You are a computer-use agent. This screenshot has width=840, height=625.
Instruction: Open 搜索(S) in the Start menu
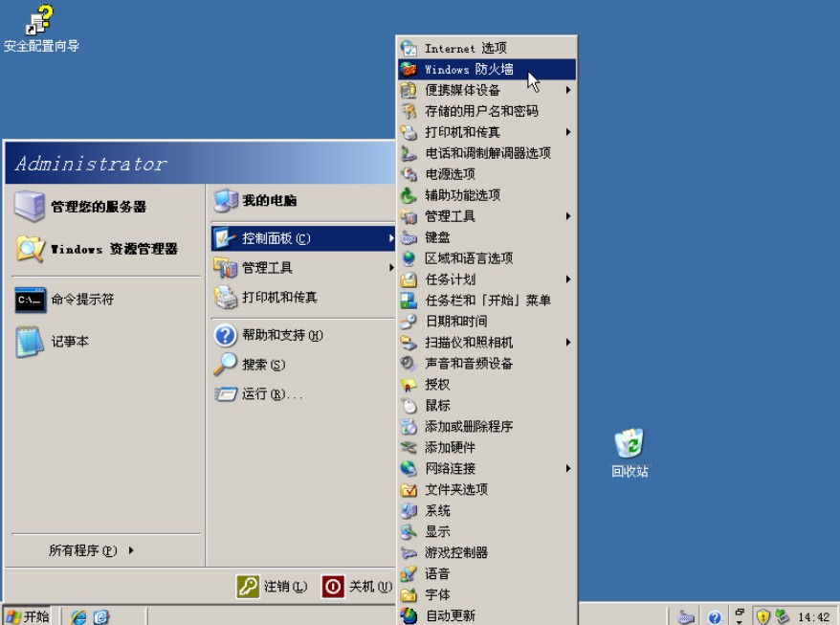pos(302,365)
